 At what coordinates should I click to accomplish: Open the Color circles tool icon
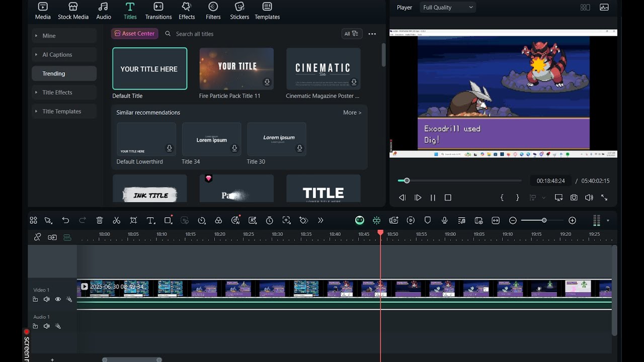tap(218, 220)
